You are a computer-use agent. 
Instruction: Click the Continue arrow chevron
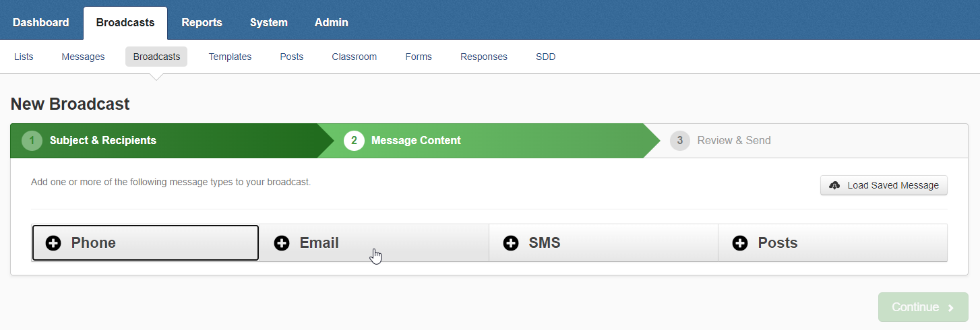[x=951, y=308]
